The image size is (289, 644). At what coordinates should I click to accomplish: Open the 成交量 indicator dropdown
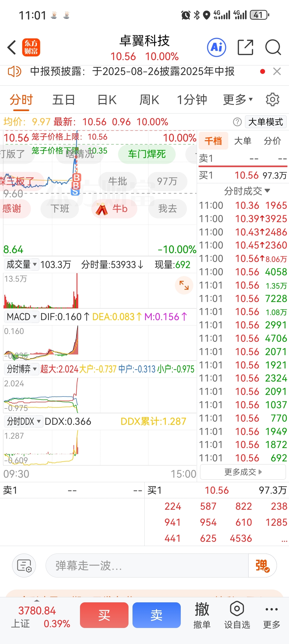pyautogui.click(x=21, y=264)
